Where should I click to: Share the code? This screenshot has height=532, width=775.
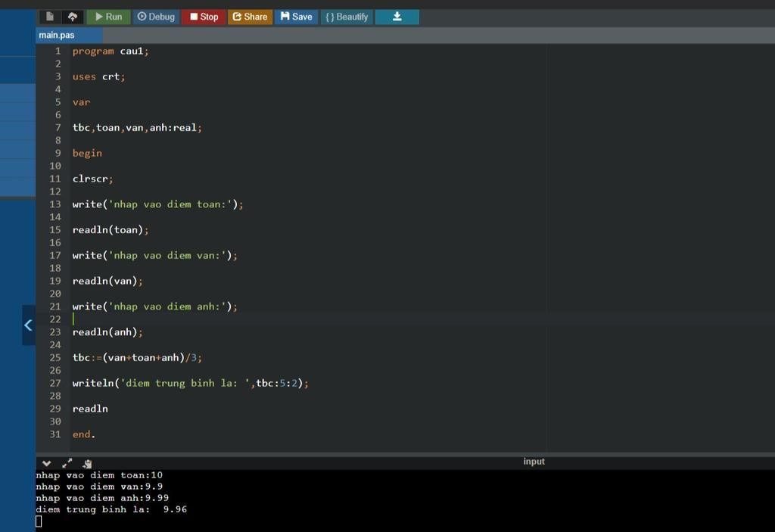[x=250, y=17]
